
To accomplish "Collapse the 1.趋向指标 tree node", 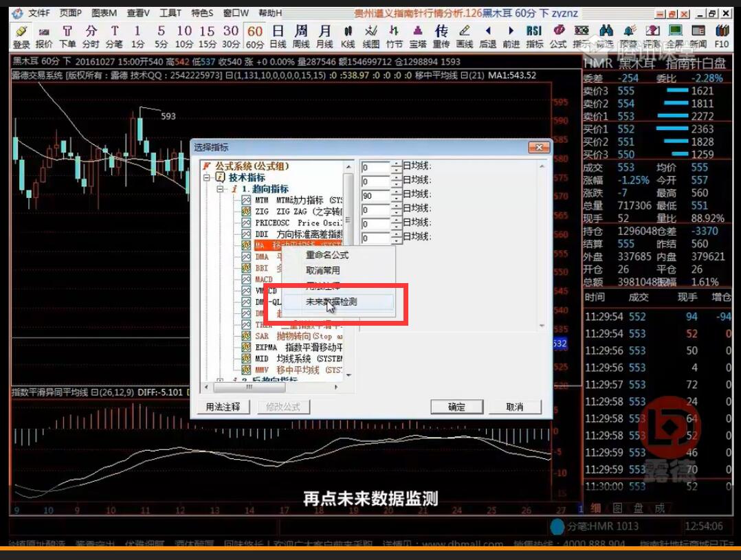I will coord(220,189).
